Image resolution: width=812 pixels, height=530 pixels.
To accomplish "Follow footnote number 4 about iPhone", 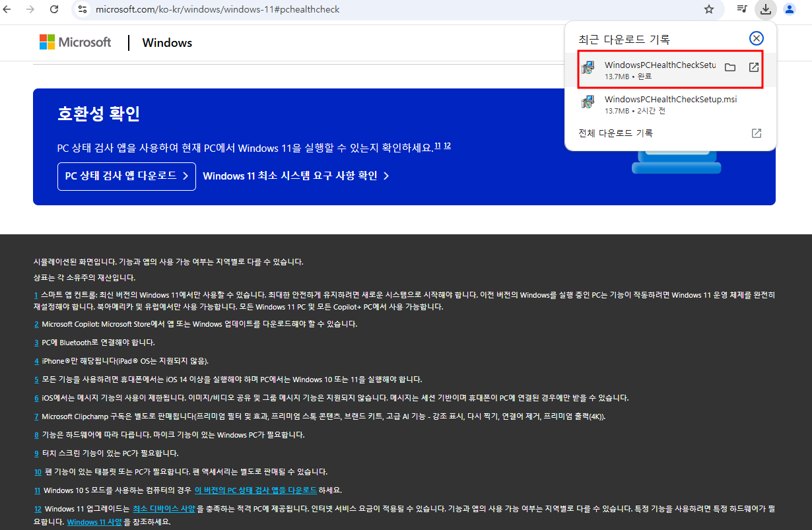I will (x=36, y=361).
